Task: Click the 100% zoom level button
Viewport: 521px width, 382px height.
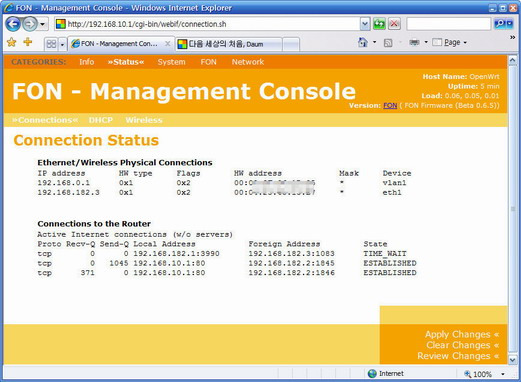Action: tap(478, 374)
